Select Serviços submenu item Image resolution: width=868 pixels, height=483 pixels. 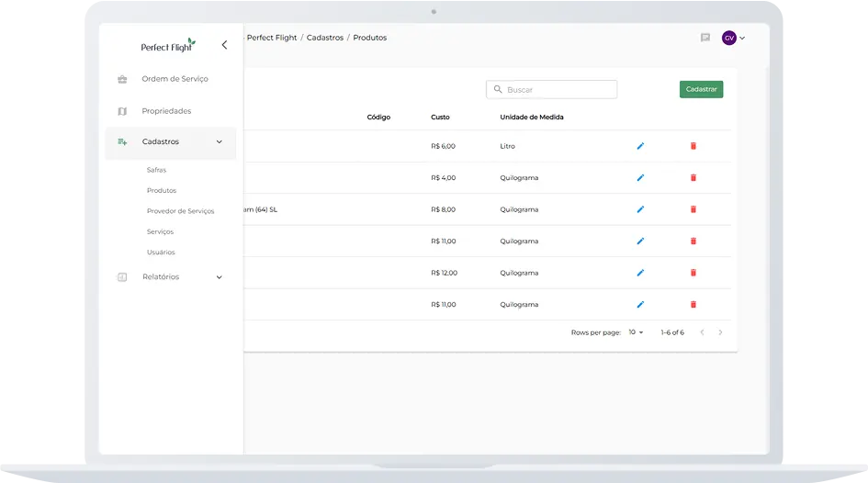click(x=160, y=231)
